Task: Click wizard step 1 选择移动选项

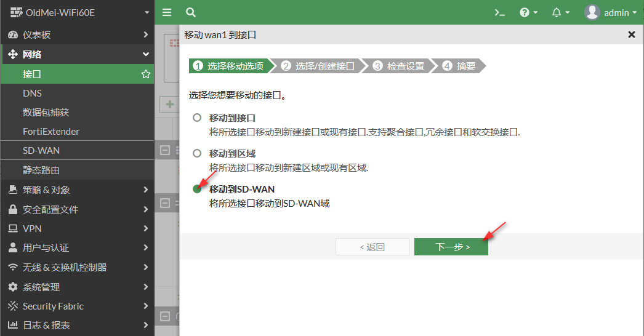Action: [x=231, y=66]
